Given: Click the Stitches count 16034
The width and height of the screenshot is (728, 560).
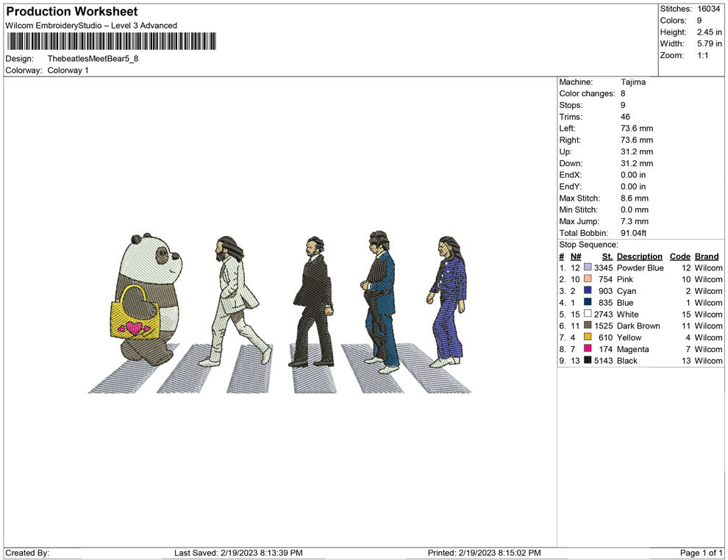Looking at the screenshot, I should pos(708,9).
